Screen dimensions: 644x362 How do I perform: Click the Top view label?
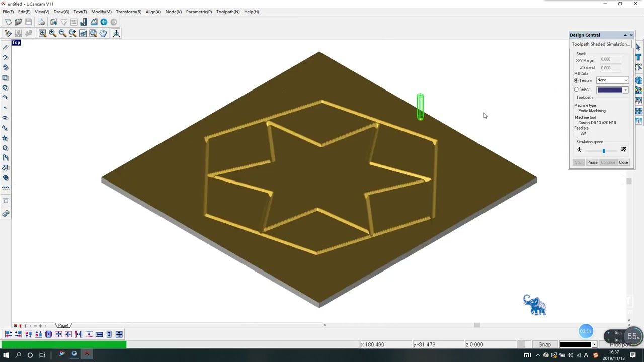[x=16, y=43]
